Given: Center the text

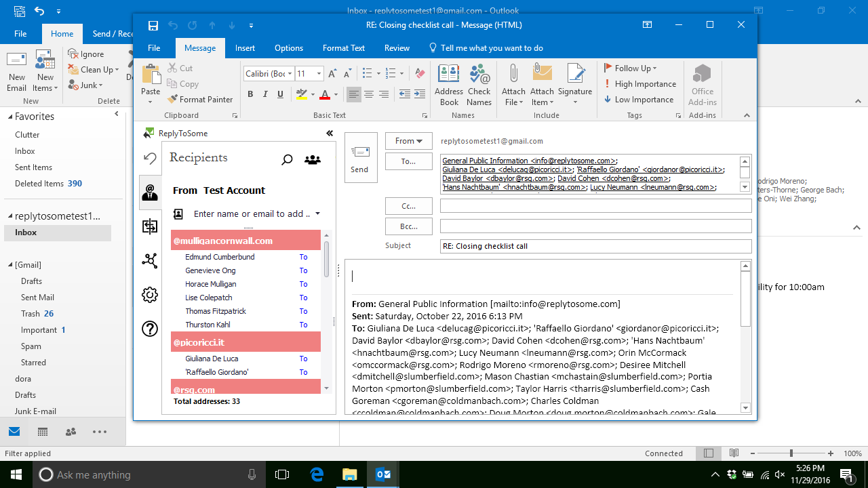Looking at the screenshot, I should (x=369, y=94).
